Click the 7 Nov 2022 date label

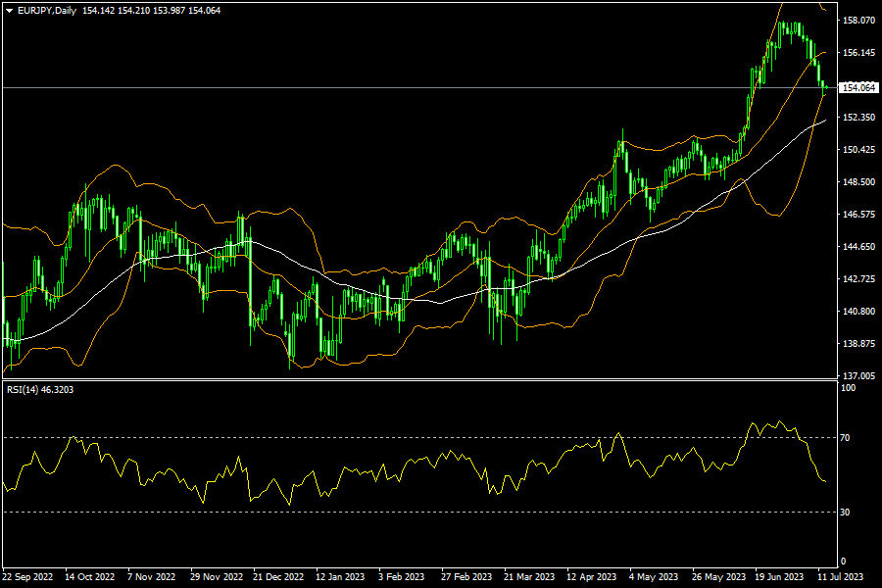click(151, 577)
